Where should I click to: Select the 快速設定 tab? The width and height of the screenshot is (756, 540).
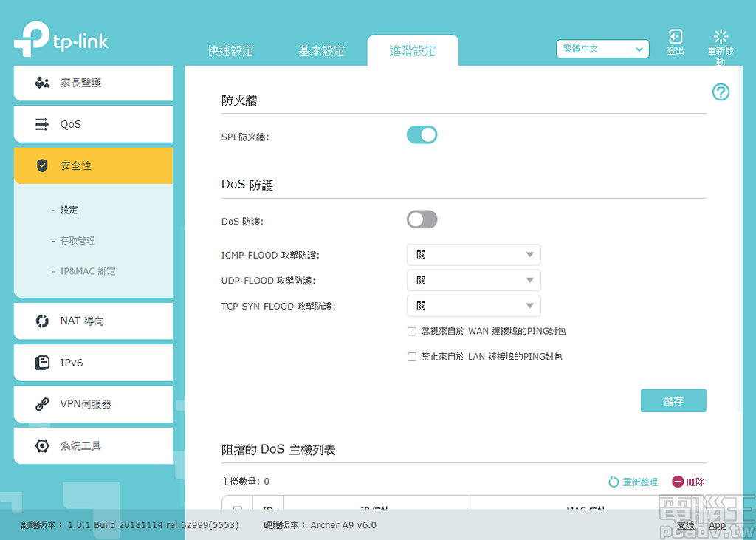pos(232,50)
